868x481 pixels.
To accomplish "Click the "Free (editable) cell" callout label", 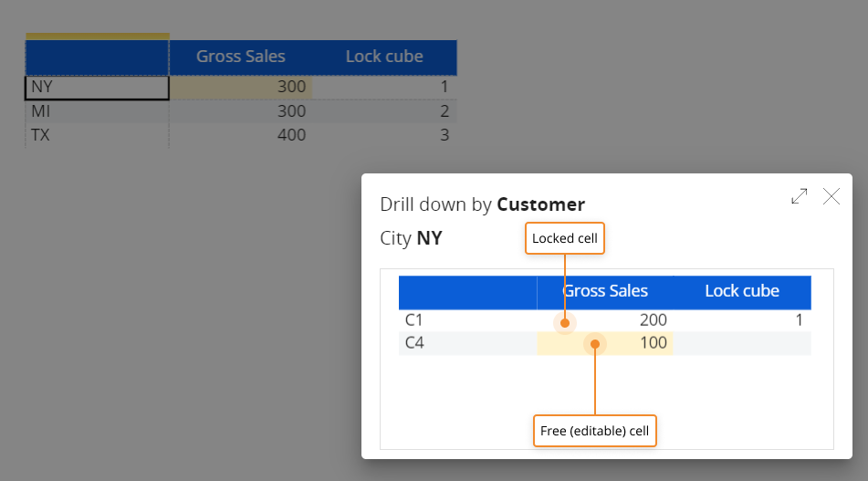I will 595,431.
